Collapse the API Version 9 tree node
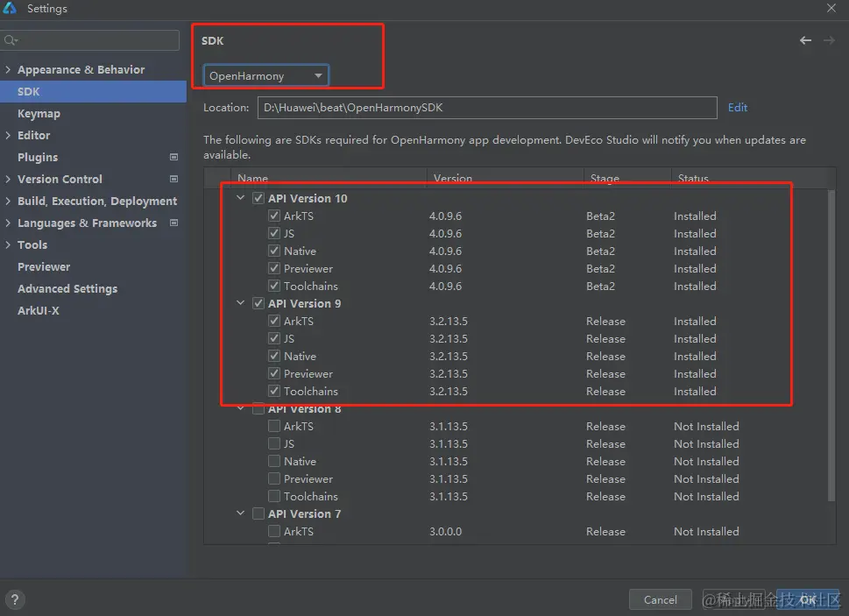849x616 pixels. point(241,304)
